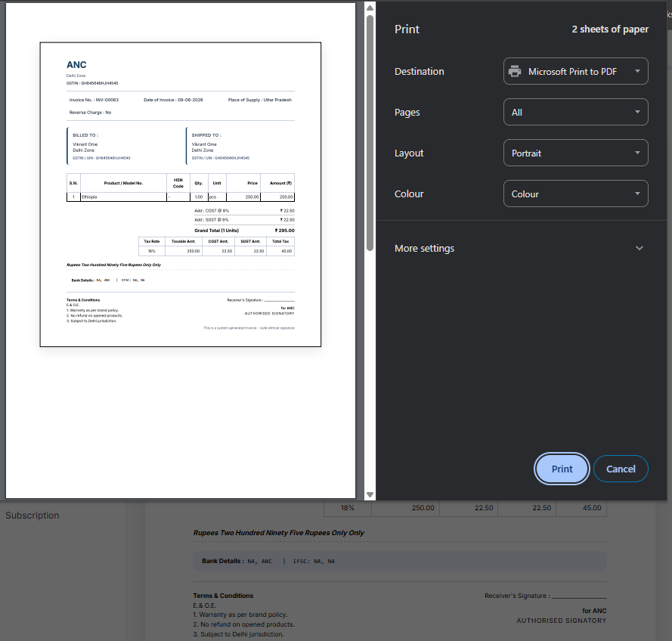672x641 pixels.
Task: Click the Print dialog title
Action: point(407,29)
